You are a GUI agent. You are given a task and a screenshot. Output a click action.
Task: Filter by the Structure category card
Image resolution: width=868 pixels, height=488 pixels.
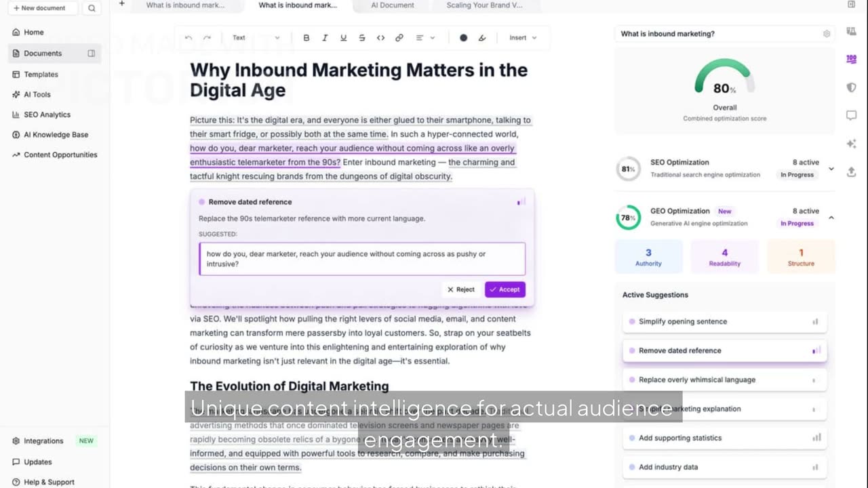pos(801,257)
